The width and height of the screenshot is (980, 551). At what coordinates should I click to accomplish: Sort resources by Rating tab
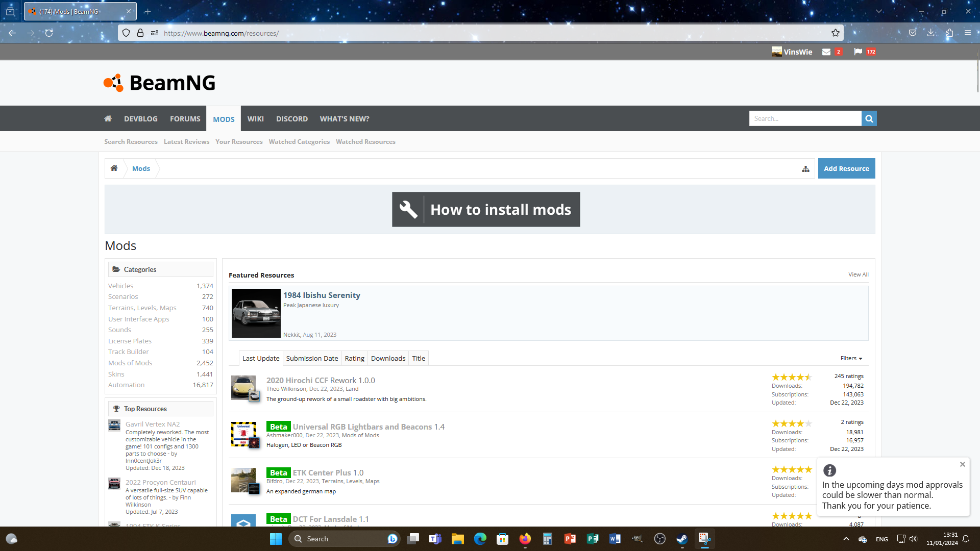point(354,358)
